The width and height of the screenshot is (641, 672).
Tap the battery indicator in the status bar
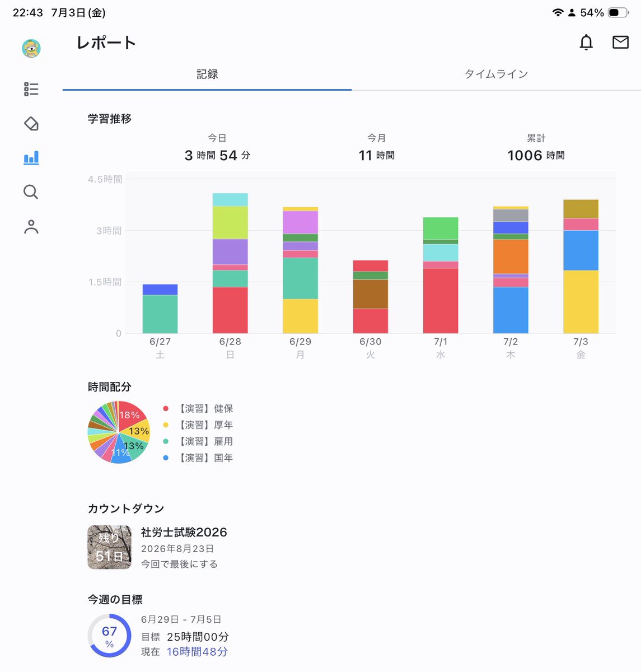click(x=618, y=12)
